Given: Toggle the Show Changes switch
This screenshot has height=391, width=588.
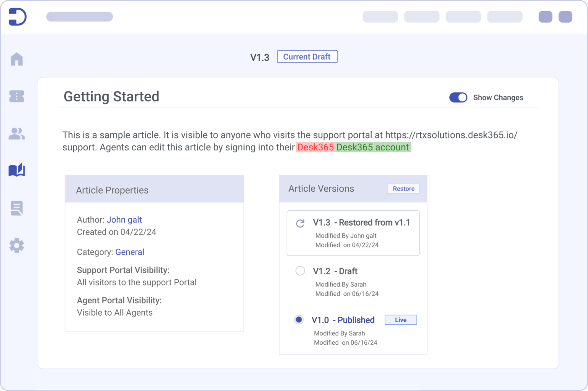Looking at the screenshot, I should (458, 98).
